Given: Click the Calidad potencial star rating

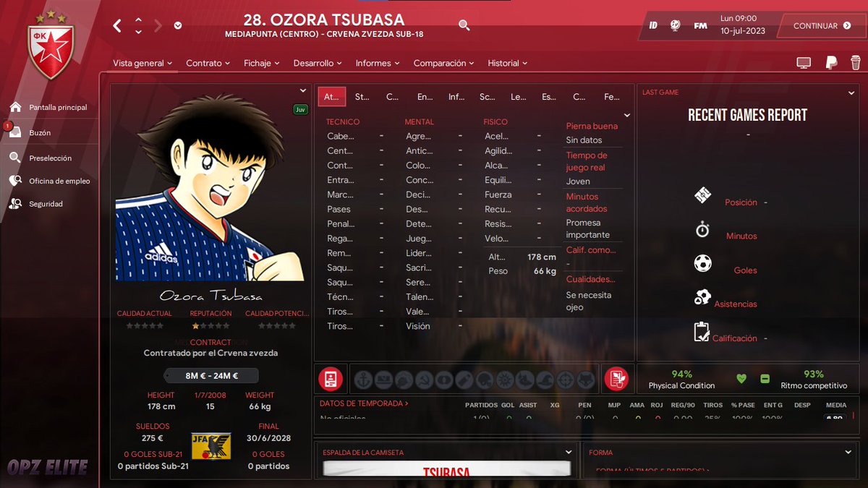Looking at the screenshot, I should click(277, 326).
